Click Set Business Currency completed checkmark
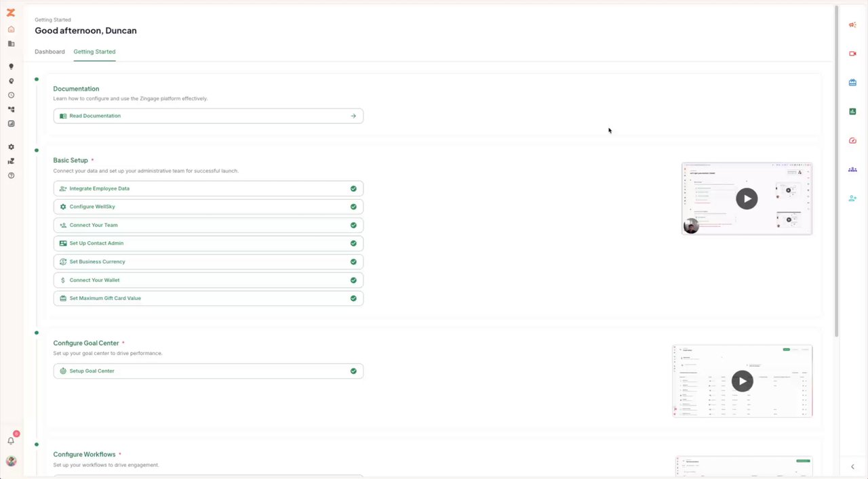 353,262
